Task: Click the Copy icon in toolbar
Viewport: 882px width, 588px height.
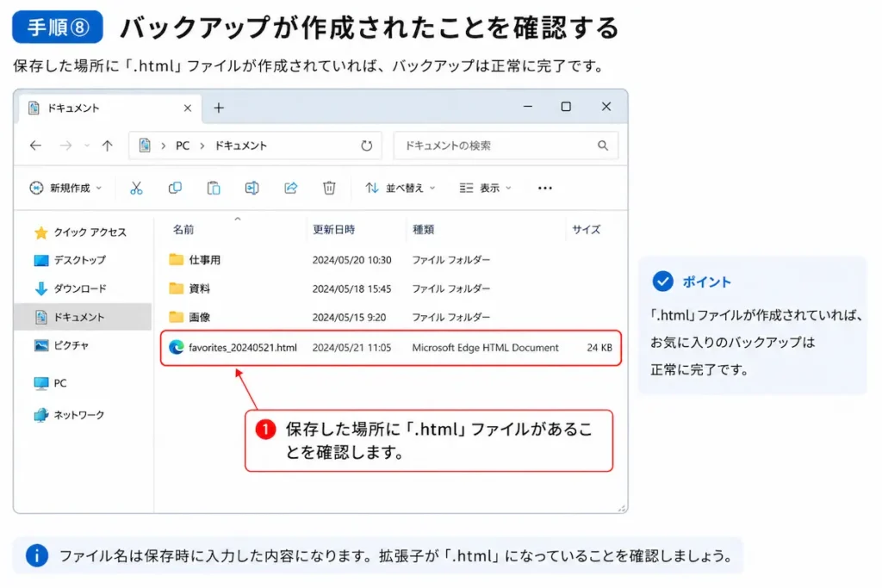Action: [175, 188]
